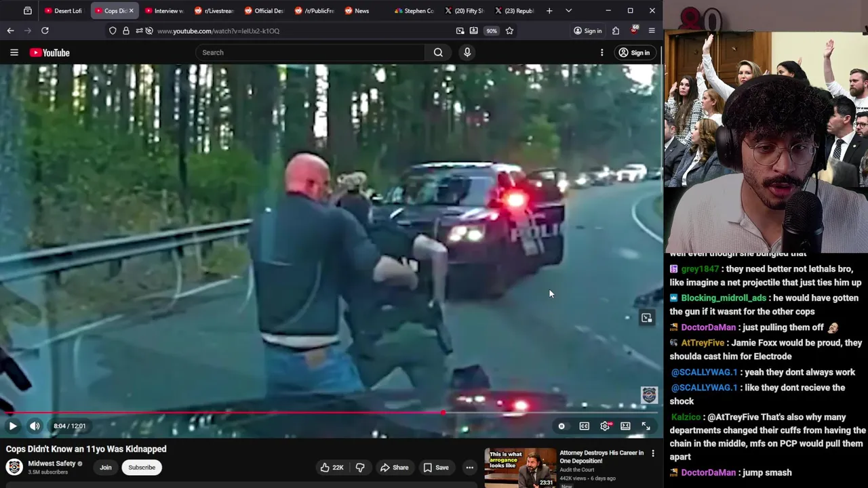868x488 pixels.
Task: Click the browser account Sign in button
Action: (587, 30)
